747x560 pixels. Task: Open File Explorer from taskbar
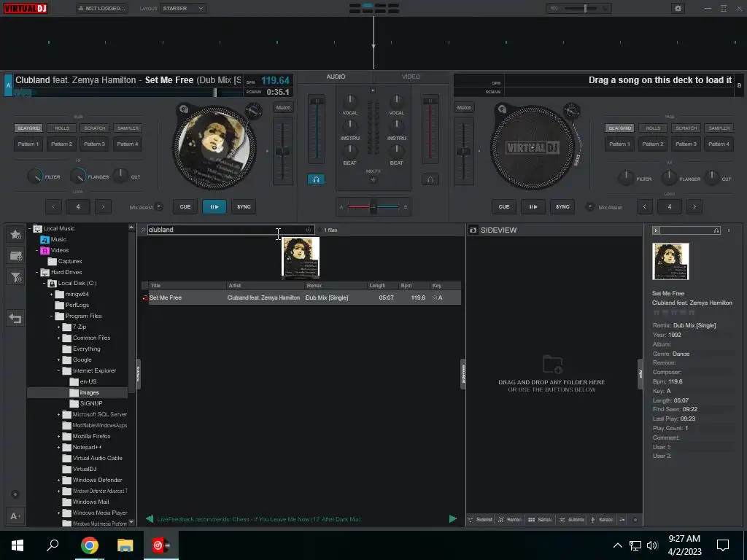(125, 545)
